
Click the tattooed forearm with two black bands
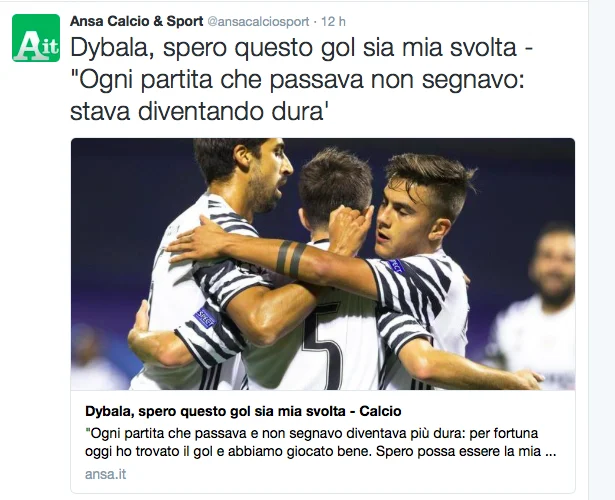(x=288, y=259)
